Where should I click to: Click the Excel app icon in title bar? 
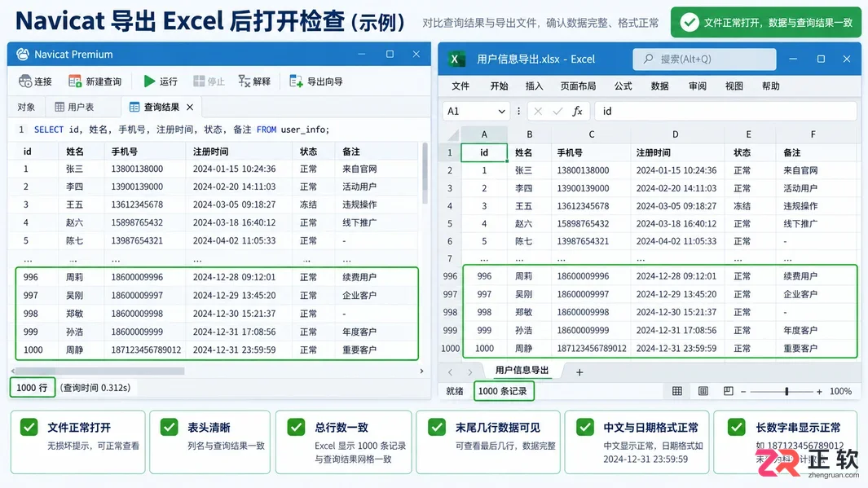click(455, 59)
